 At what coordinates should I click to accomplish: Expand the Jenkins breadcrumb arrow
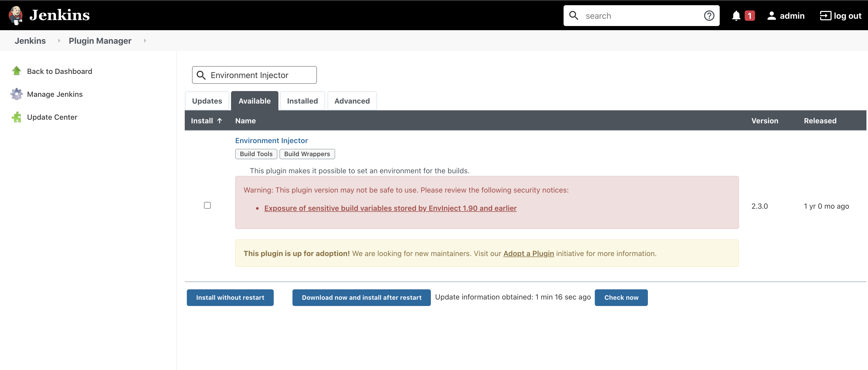pos(59,40)
